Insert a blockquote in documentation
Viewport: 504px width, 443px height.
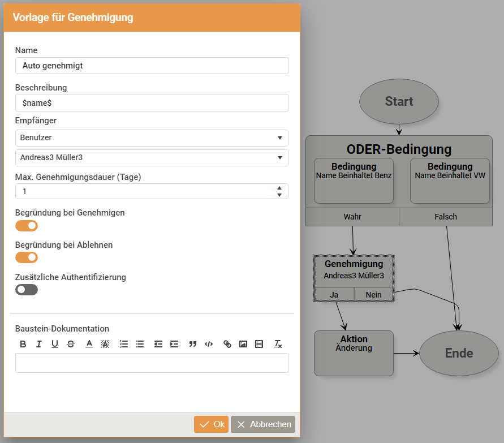193,344
